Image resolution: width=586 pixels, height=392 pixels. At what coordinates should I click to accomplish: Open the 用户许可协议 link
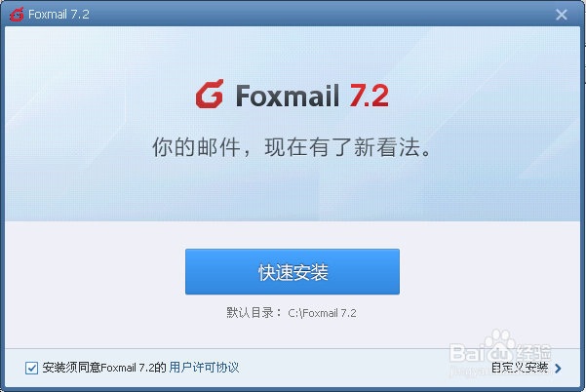pos(204,368)
